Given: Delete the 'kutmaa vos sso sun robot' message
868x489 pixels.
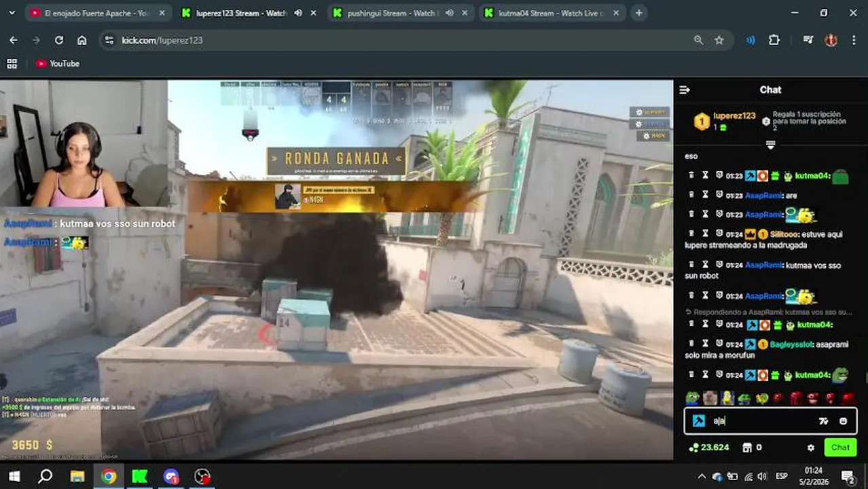Looking at the screenshot, I should 691,265.
